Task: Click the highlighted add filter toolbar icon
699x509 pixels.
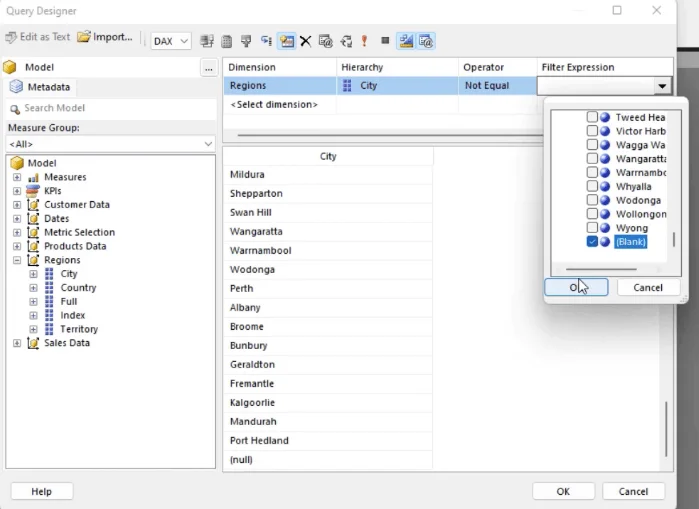Action: (286, 41)
